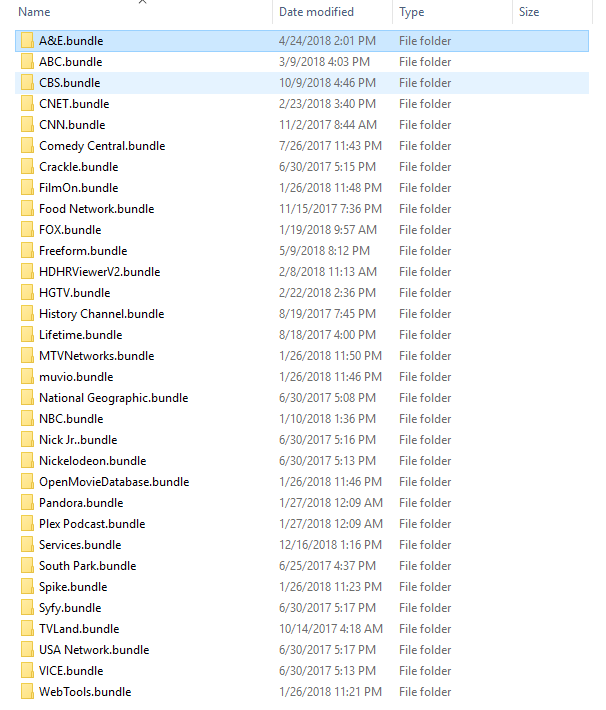Select the USA Network.bundle name

pyautogui.click(x=94, y=650)
